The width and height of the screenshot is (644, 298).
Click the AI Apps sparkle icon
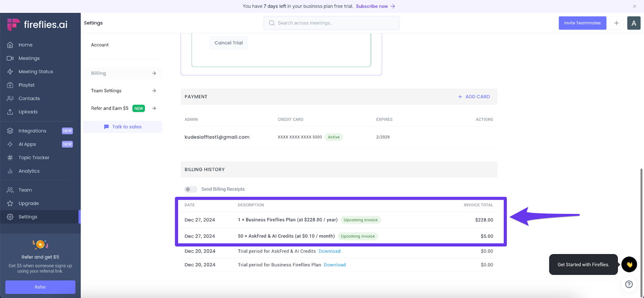coord(10,144)
